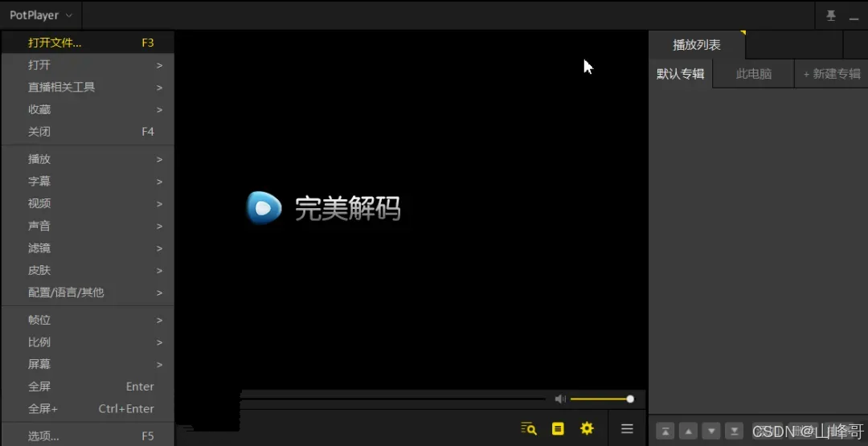
Task: Adjust the yellow volume slider
Action: (x=602, y=399)
